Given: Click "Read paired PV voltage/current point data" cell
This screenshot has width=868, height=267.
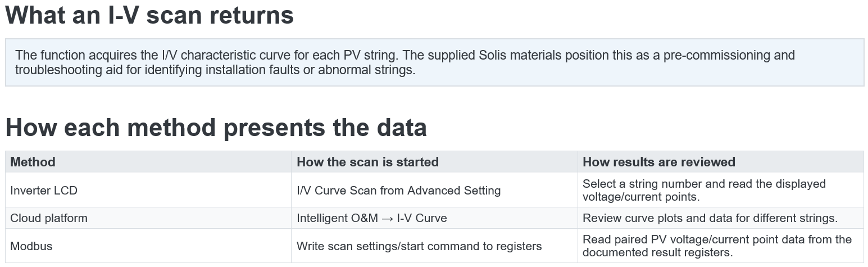Looking at the screenshot, I should point(720,246).
